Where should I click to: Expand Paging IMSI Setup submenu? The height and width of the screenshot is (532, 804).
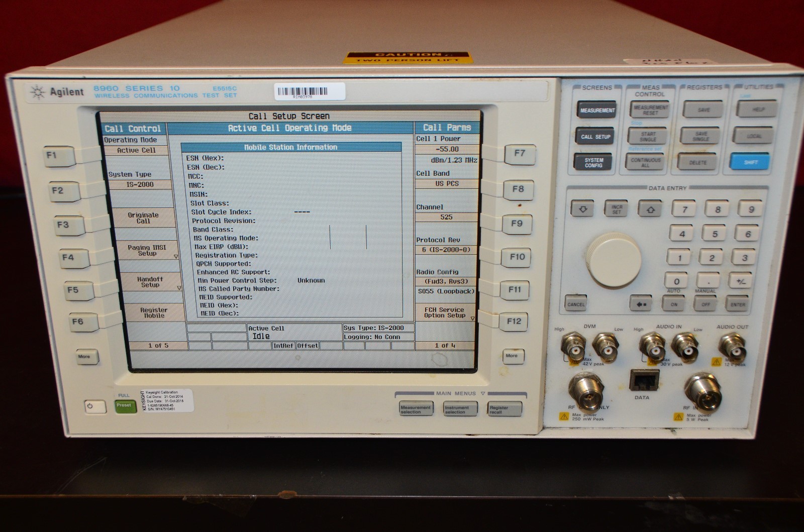[x=147, y=251]
